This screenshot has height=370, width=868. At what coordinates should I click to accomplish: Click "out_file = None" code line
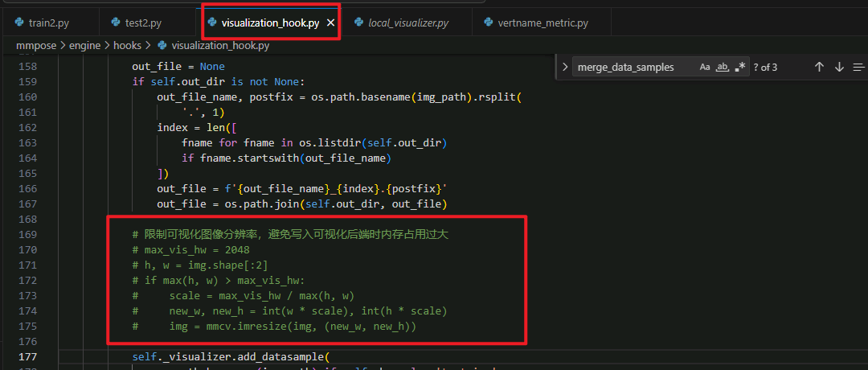tap(178, 67)
